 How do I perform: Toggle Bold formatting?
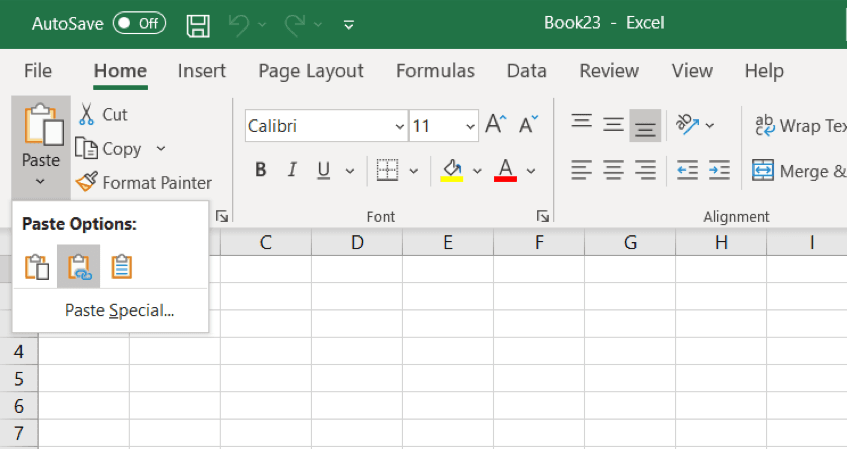pos(260,170)
